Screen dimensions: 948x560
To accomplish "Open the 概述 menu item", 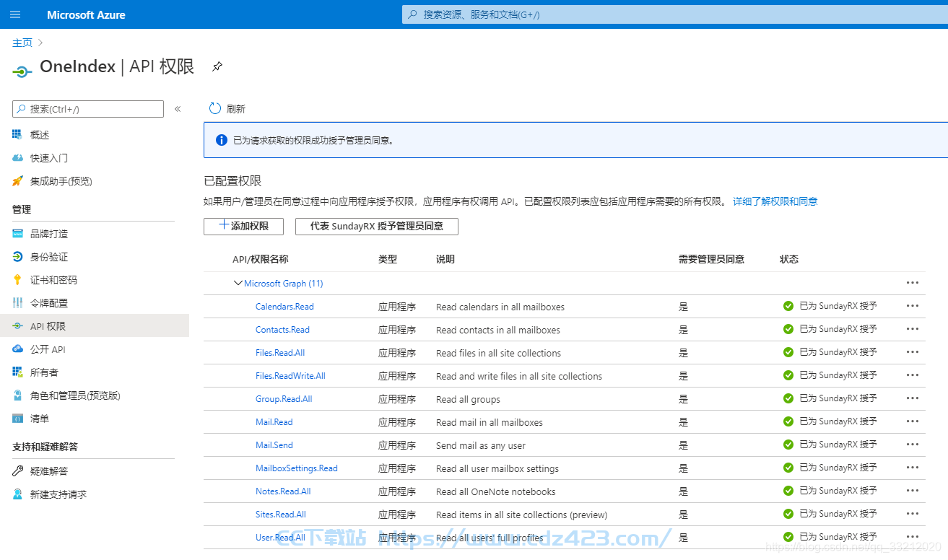I will pos(40,135).
